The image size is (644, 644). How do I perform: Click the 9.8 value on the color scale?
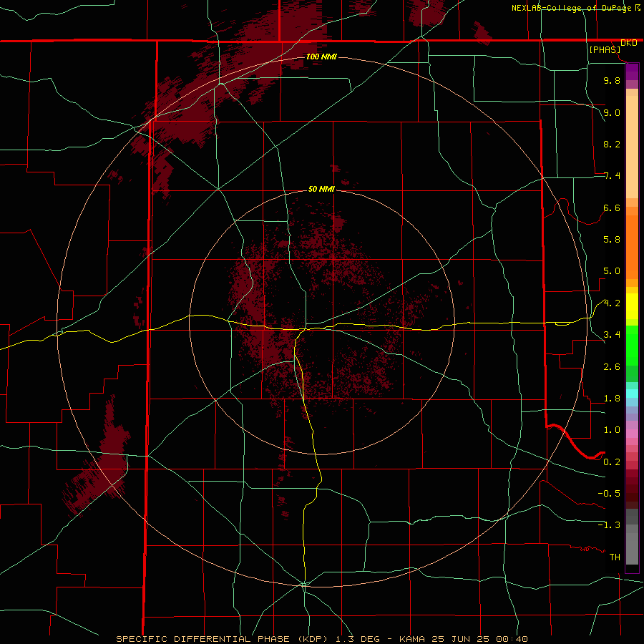pyautogui.click(x=612, y=80)
